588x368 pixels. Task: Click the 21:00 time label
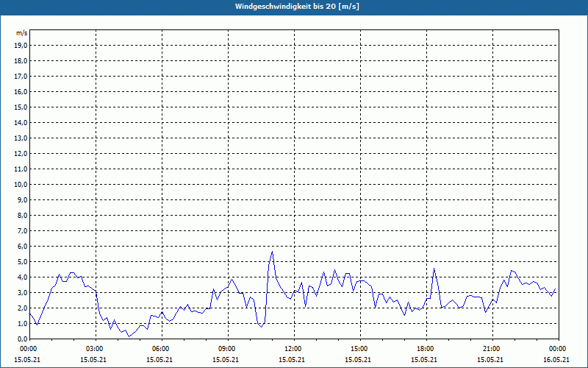[x=492, y=349]
